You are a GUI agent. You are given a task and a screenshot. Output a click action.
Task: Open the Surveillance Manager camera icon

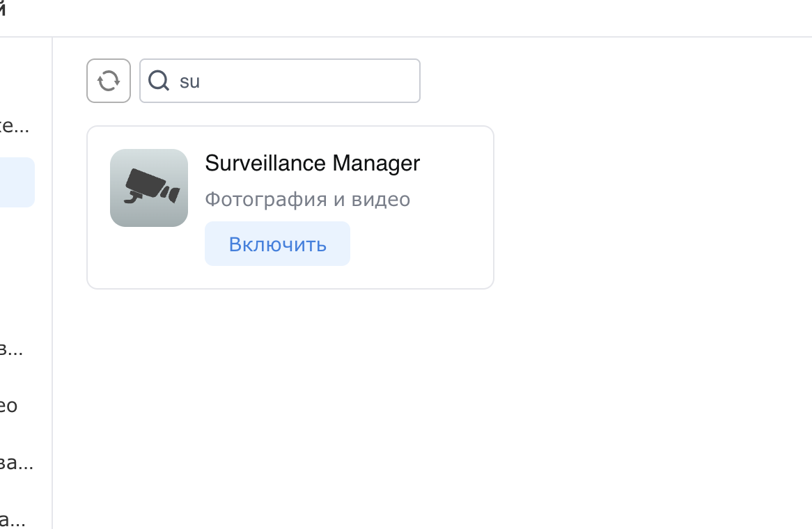pyautogui.click(x=149, y=188)
